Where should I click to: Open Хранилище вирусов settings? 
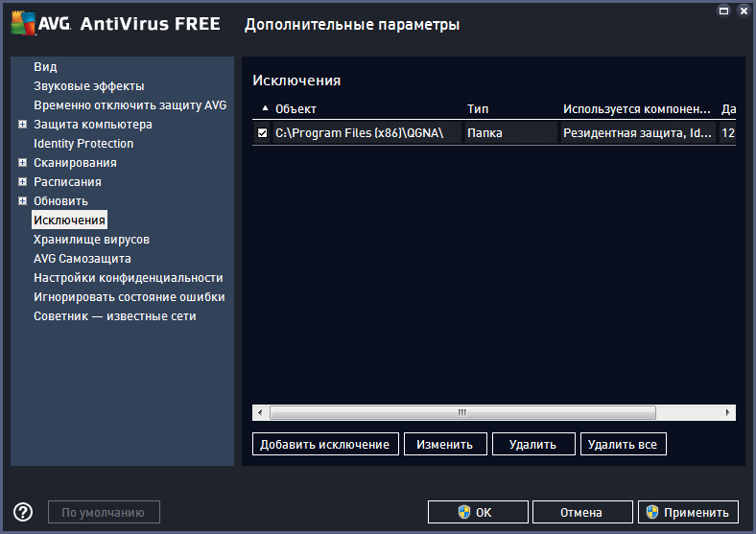coord(91,240)
